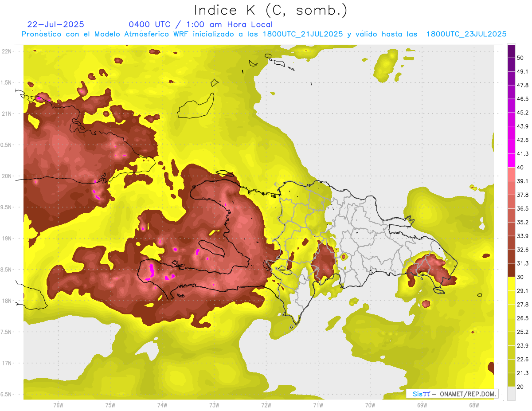
Task: Click the legend value '32.6'
Action: (x=523, y=250)
